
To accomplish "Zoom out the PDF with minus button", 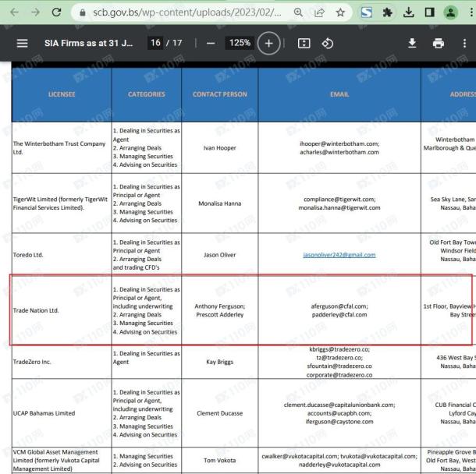I will pos(211,44).
